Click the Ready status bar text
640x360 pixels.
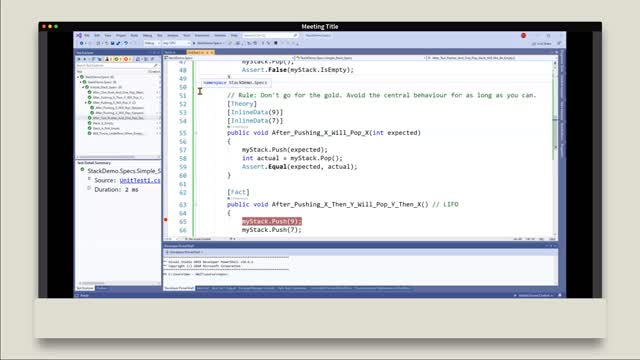point(84,296)
